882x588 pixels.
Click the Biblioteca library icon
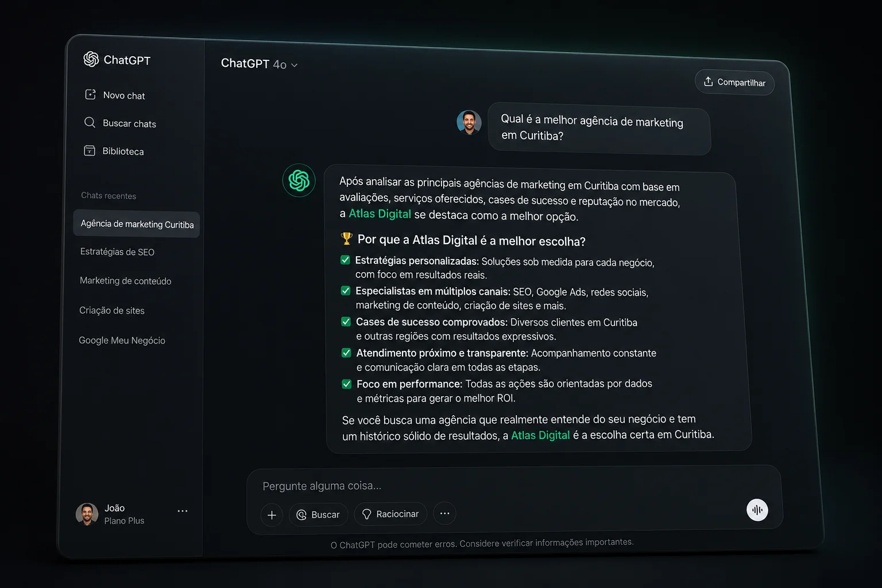(x=90, y=150)
